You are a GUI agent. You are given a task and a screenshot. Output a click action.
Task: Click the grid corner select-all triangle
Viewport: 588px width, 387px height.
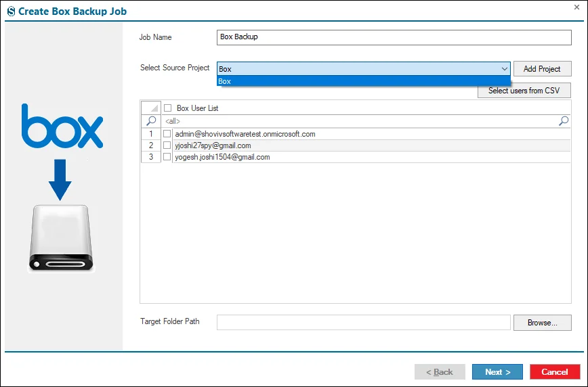click(151, 108)
